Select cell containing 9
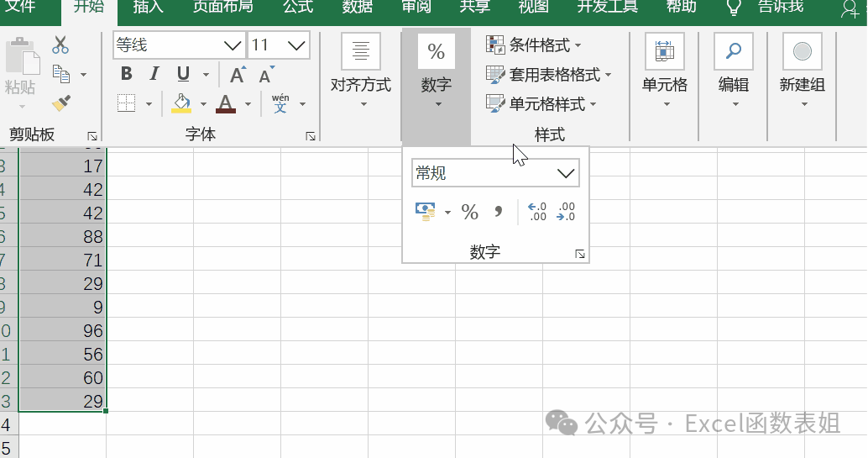Viewport: 868px width, 458px height. click(x=63, y=307)
